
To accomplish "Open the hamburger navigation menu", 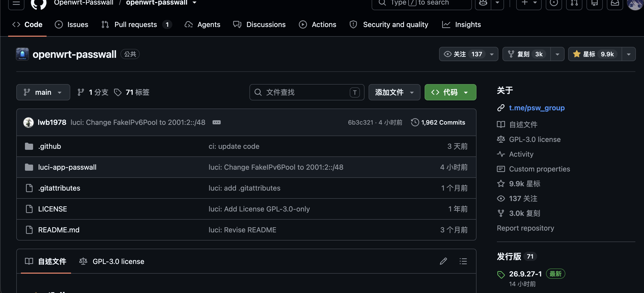I will pyautogui.click(x=16, y=3).
